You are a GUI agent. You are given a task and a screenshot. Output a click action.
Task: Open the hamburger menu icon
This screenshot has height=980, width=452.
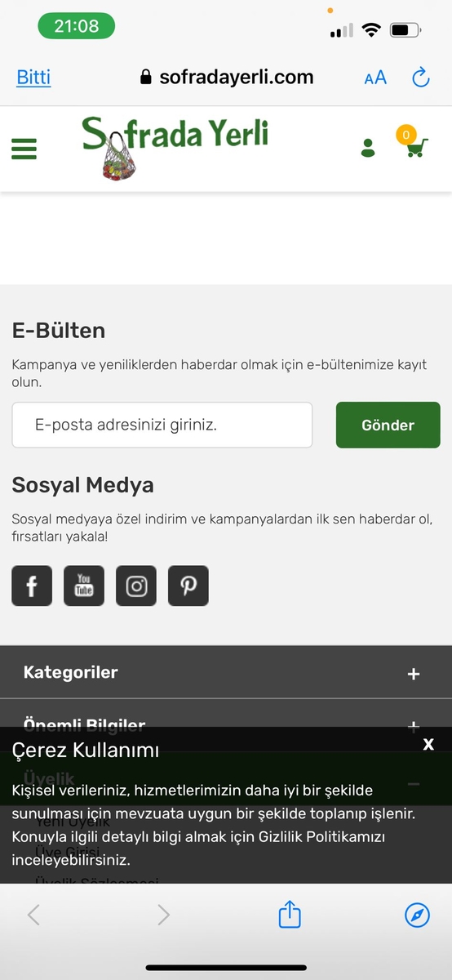pos(24,149)
